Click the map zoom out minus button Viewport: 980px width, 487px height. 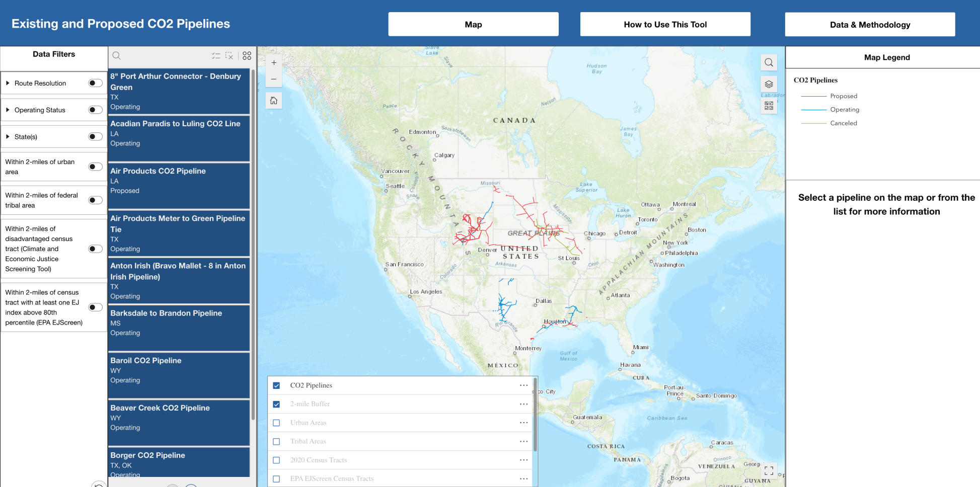pyautogui.click(x=274, y=79)
